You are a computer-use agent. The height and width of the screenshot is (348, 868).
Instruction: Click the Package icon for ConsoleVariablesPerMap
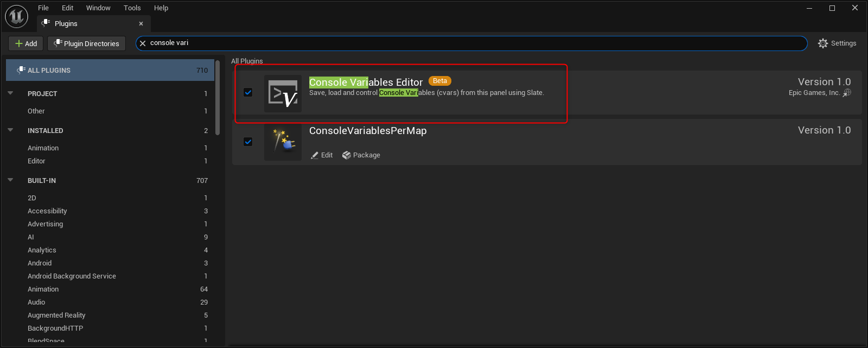(x=346, y=155)
